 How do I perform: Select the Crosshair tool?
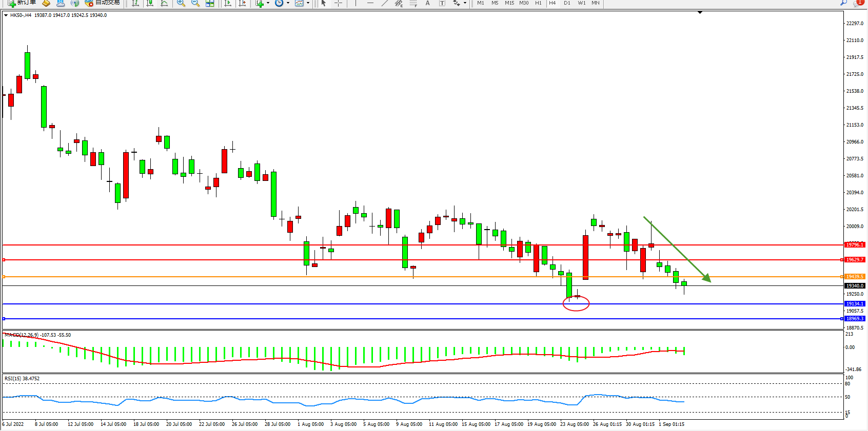click(x=338, y=3)
